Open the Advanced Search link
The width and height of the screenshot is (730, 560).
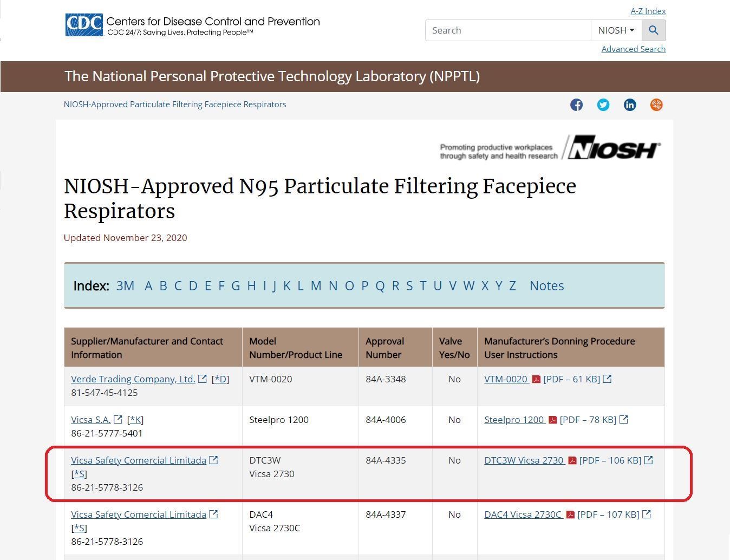coord(634,49)
